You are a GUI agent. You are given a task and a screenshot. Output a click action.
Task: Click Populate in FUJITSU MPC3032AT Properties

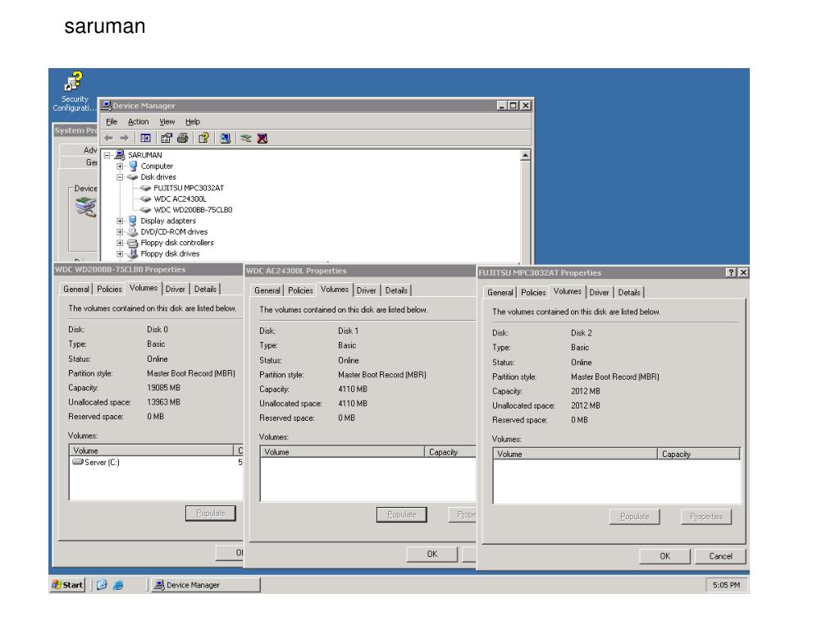(634, 517)
